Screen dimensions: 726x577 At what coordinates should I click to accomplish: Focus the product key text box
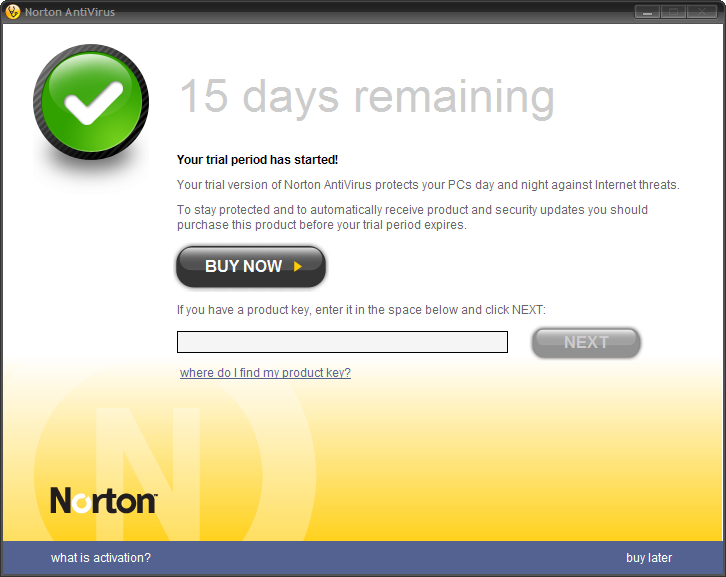tap(342, 342)
